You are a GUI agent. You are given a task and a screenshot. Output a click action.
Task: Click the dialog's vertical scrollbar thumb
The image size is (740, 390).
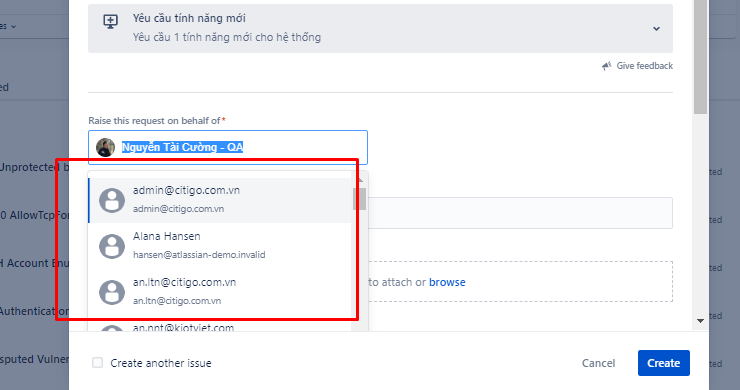(700, 57)
